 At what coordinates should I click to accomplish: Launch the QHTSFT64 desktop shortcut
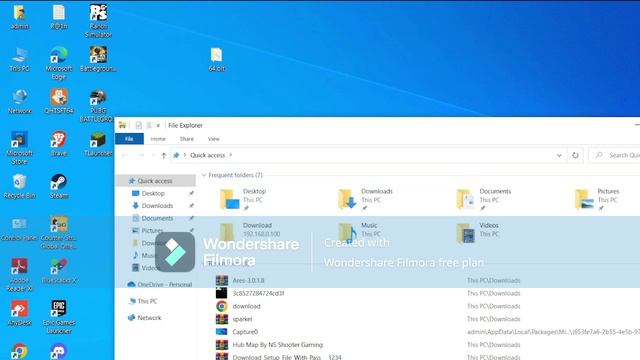(x=59, y=102)
